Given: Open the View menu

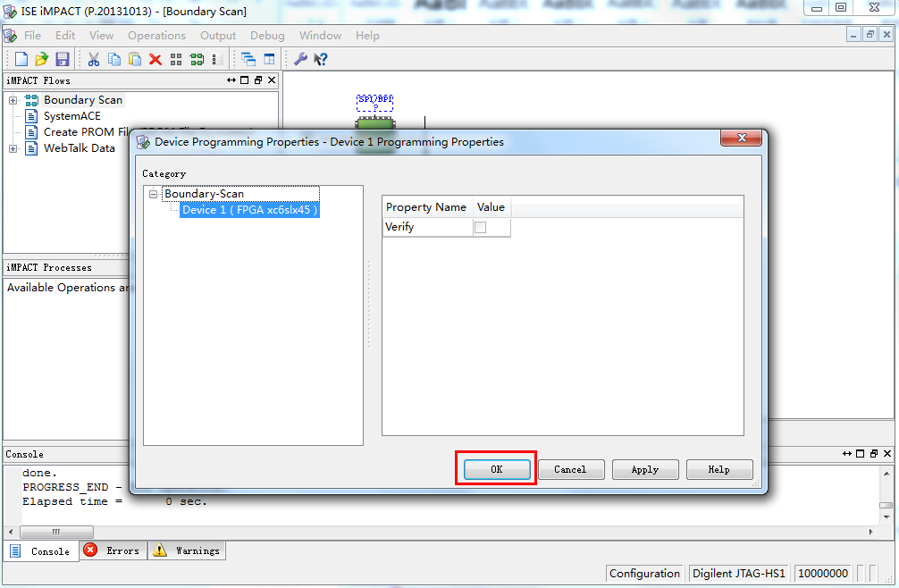Looking at the screenshot, I should (101, 36).
